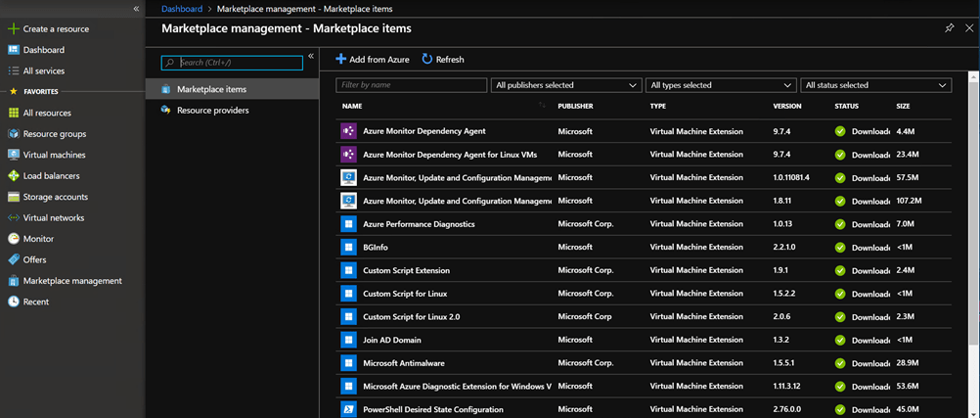Go to Dashboard breadcrumb link
Screen dimensions: 980x418
[182, 9]
